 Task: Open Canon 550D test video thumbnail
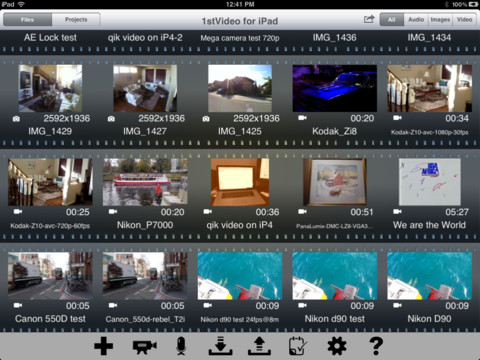click(x=50, y=276)
